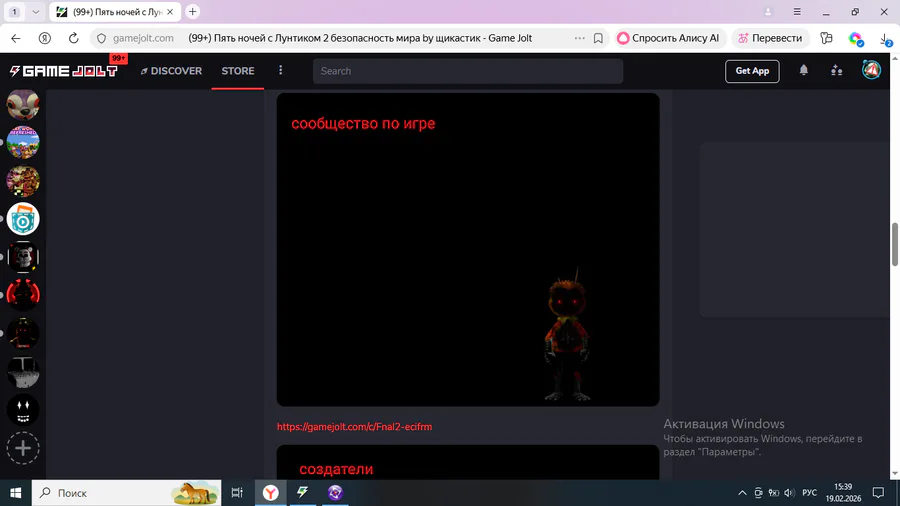Expand the tab list chevron
This screenshot has height=506, width=900.
[36, 11]
